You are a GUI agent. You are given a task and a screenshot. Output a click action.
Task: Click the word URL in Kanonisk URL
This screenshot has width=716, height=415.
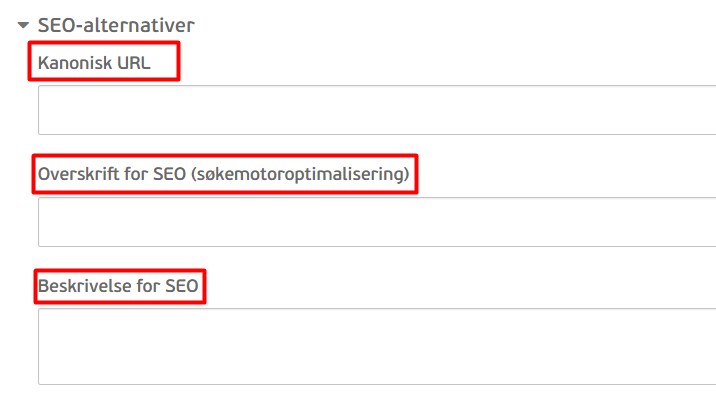pos(134,63)
